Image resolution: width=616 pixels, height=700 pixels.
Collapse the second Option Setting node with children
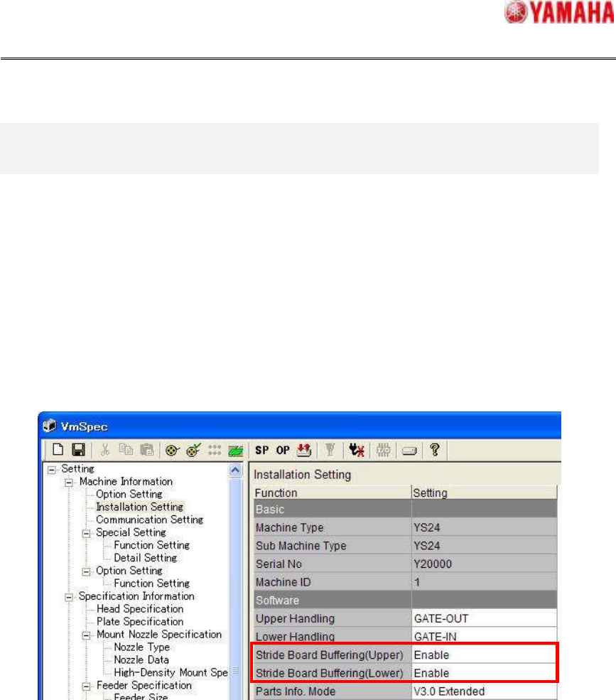click(86, 572)
